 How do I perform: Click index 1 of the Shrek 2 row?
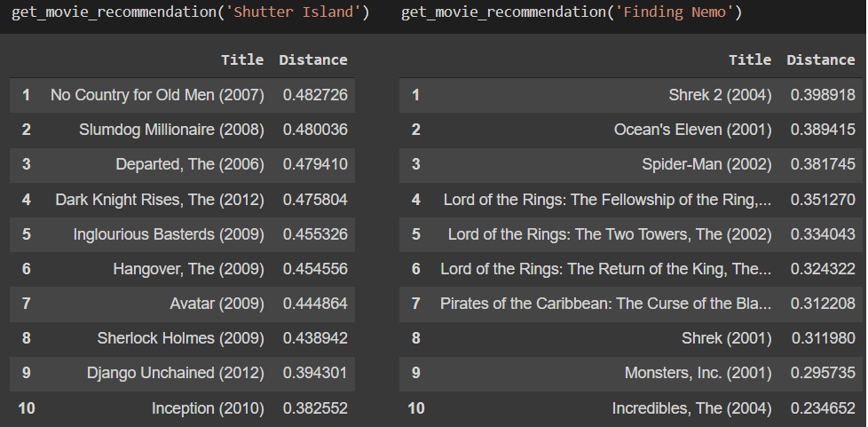click(415, 95)
